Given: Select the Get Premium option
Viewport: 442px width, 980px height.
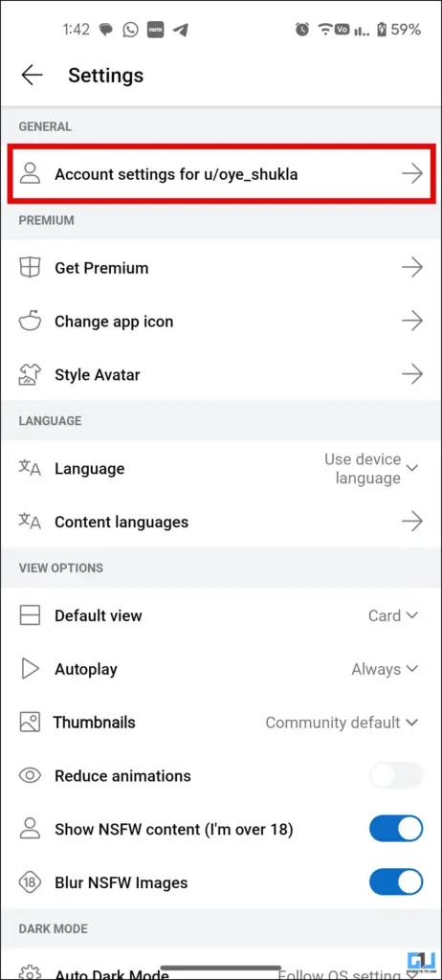Looking at the screenshot, I should click(221, 268).
